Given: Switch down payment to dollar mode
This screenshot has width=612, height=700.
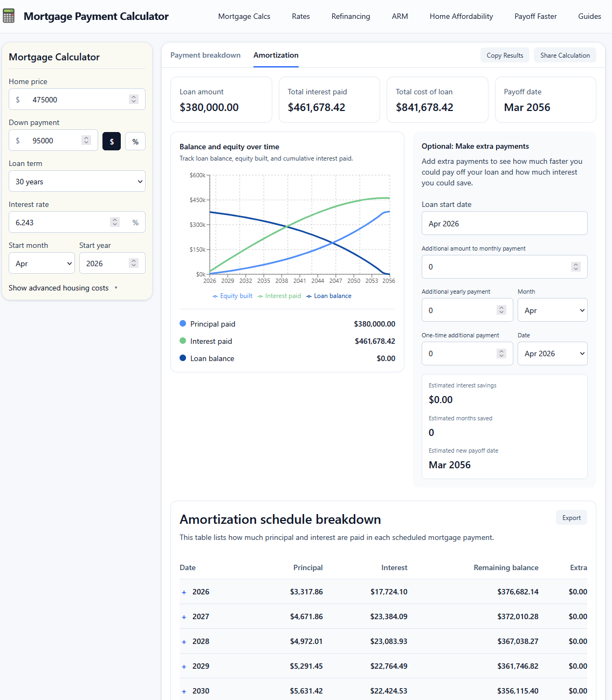Looking at the screenshot, I should pos(112,141).
